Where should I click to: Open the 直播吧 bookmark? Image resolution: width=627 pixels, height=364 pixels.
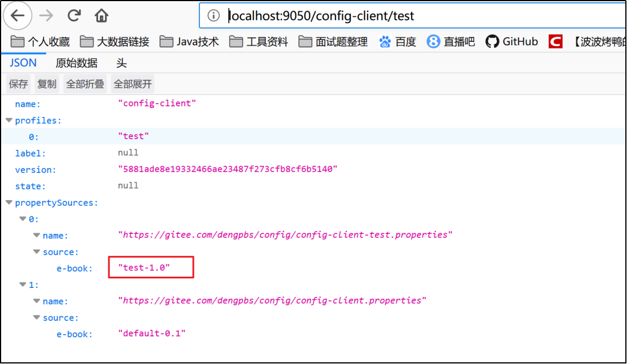451,42
